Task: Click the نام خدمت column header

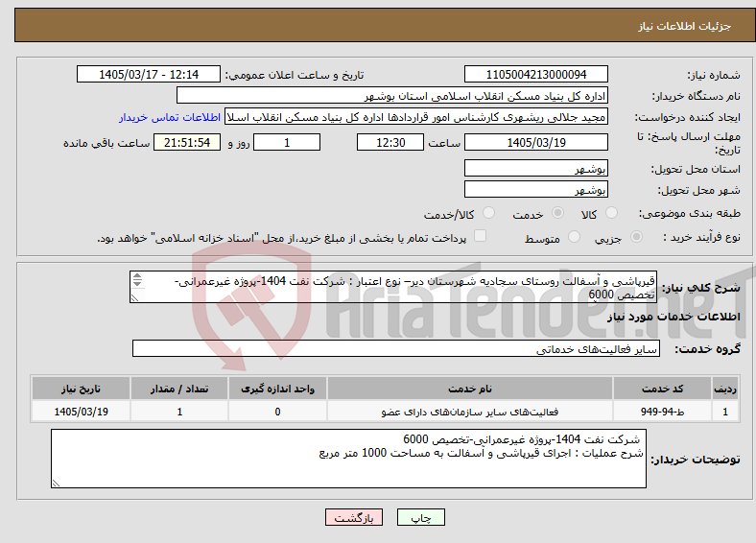Action: click(470, 389)
